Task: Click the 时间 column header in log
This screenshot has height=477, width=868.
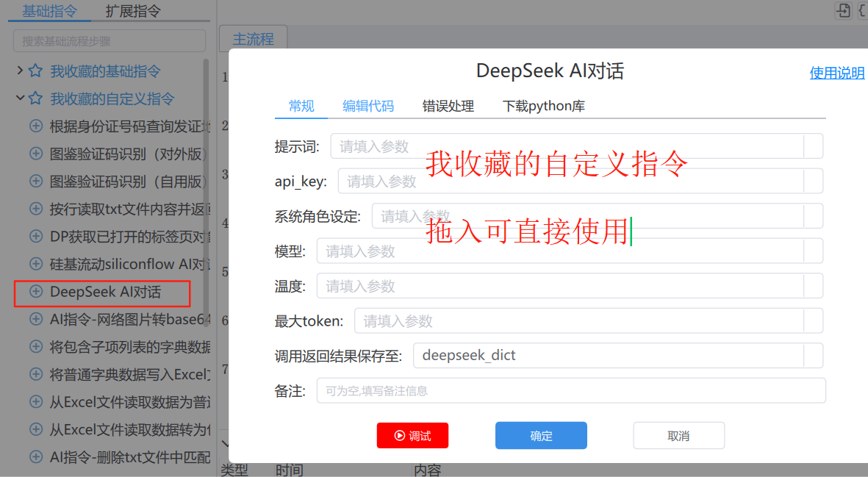Action: [290, 470]
